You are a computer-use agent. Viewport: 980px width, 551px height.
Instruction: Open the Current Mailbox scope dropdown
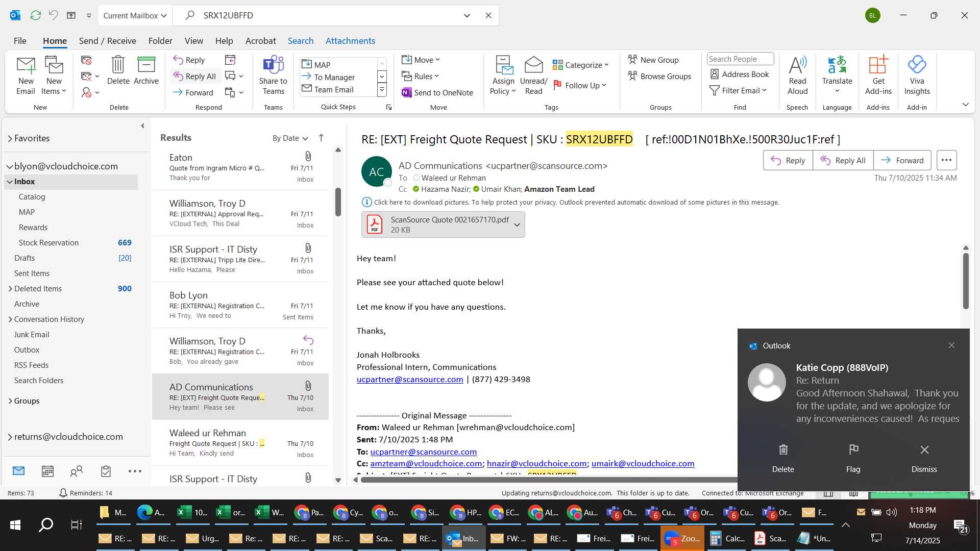click(135, 15)
